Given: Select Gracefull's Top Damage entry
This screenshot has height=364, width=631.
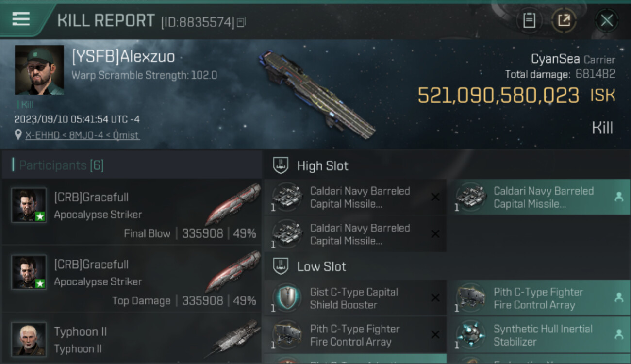Looking at the screenshot, I should click(x=132, y=279).
